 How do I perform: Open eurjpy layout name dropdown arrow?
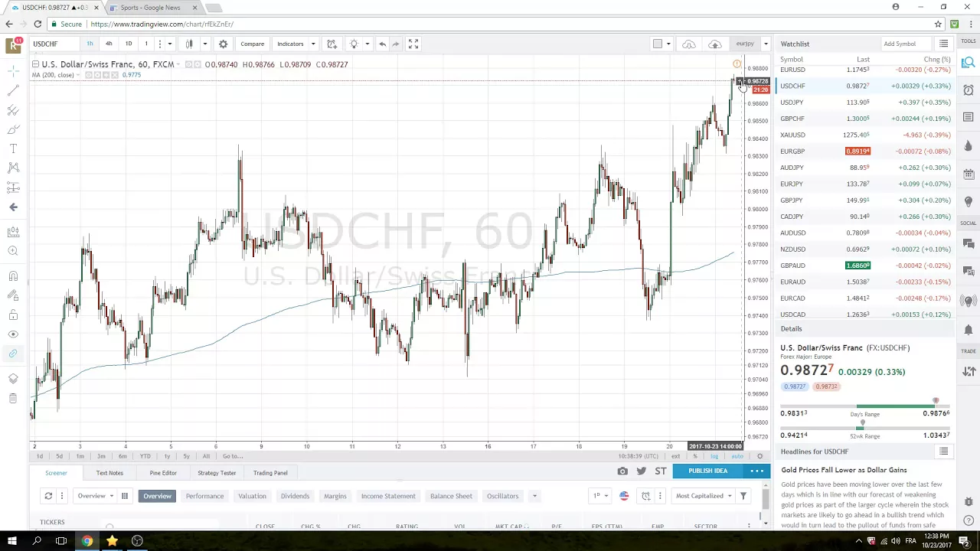tap(766, 44)
